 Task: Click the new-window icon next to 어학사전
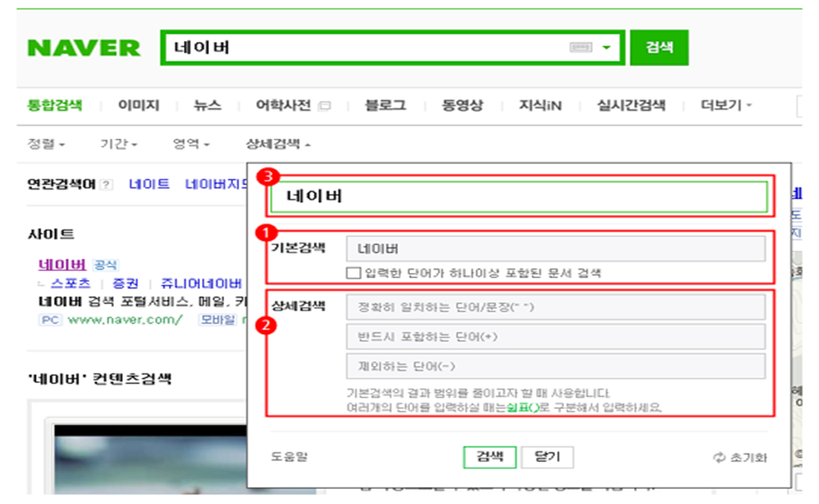click(x=325, y=106)
